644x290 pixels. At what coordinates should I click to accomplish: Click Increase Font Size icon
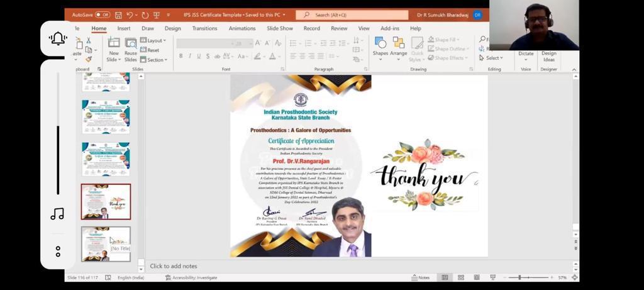point(258,43)
